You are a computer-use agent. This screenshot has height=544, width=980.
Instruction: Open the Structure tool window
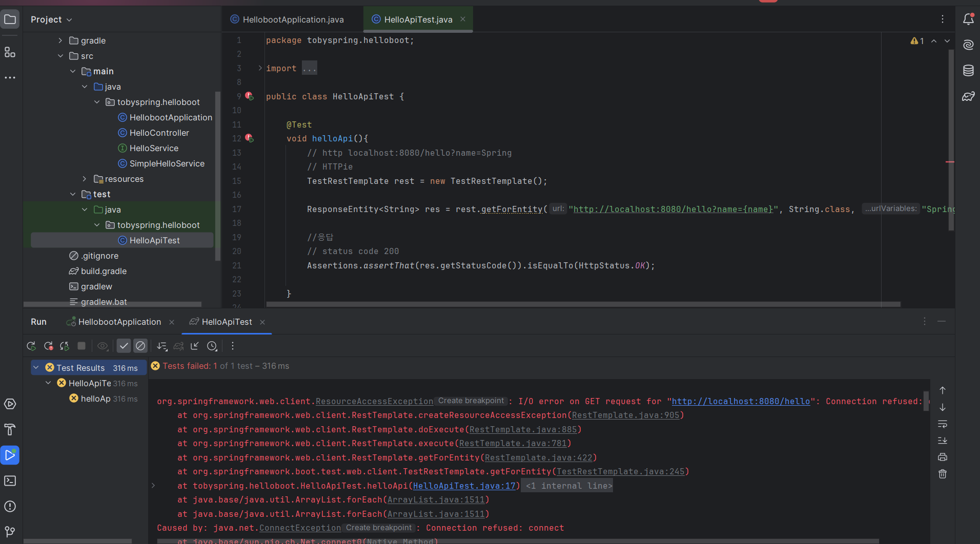(10, 52)
